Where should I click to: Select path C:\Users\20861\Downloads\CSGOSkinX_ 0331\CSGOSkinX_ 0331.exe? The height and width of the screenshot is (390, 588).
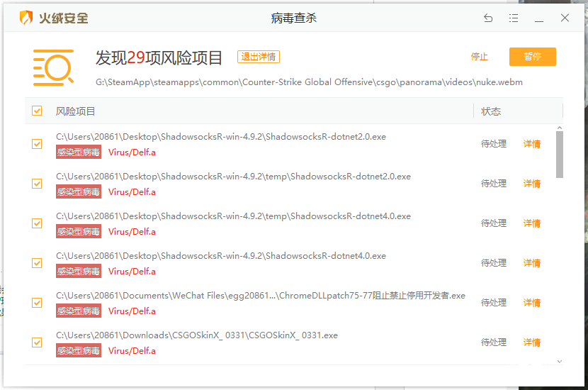197,335
